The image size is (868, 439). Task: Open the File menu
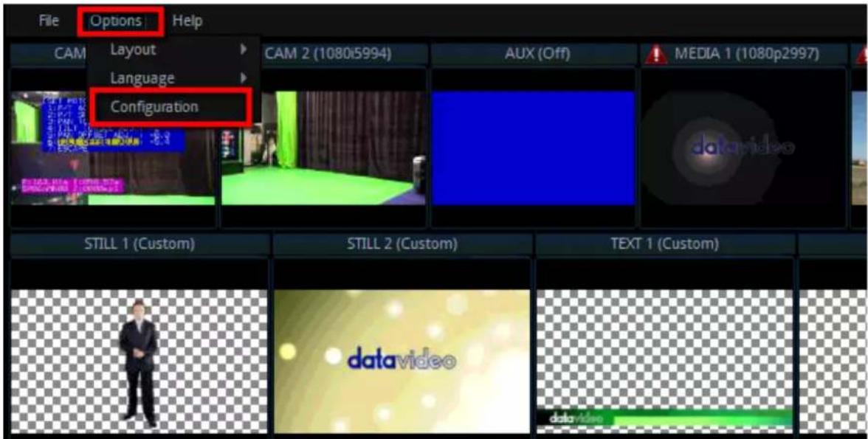pyautogui.click(x=49, y=21)
